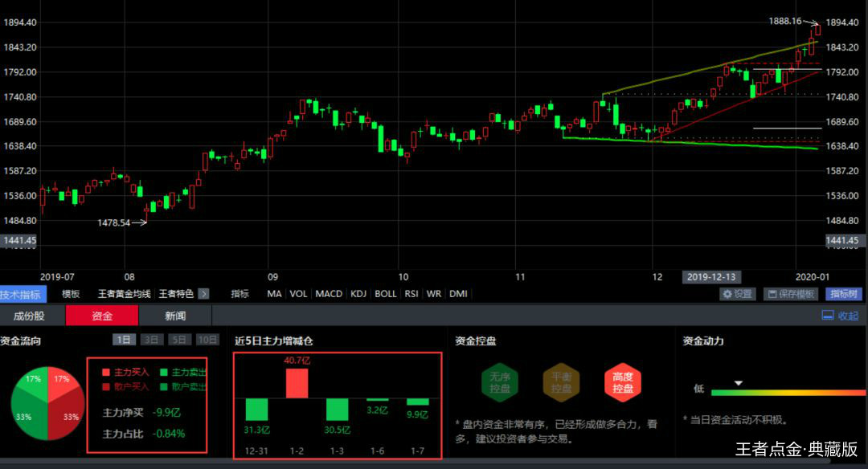Click the red 主力买入 legend swatch

coord(106,372)
